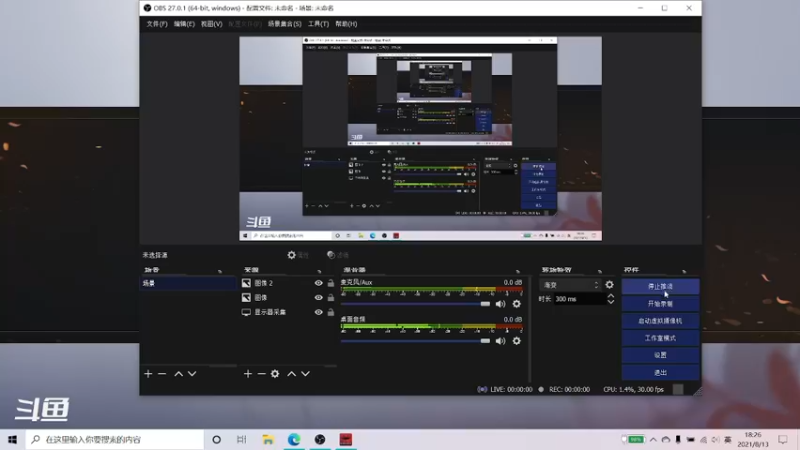The width and height of the screenshot is (800, 450).
Task: Increase the transition duration with up arrow
Action: click(x=611, y=296)
